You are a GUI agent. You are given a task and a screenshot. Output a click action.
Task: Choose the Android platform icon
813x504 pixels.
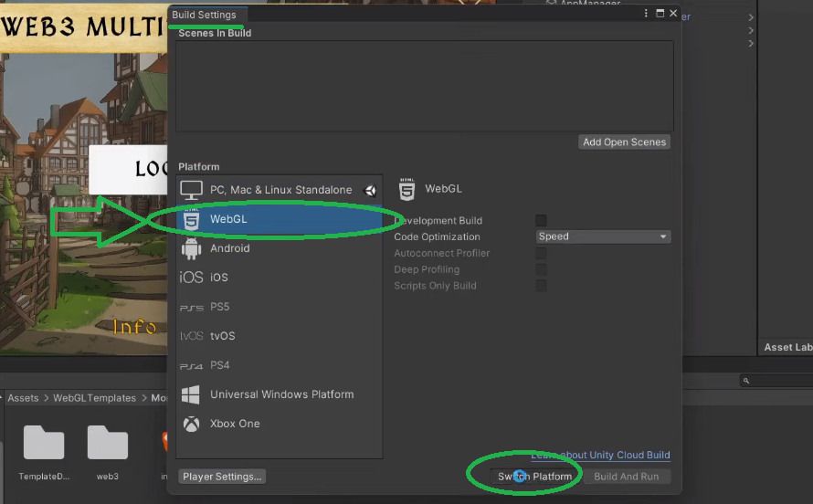point(191,248)
